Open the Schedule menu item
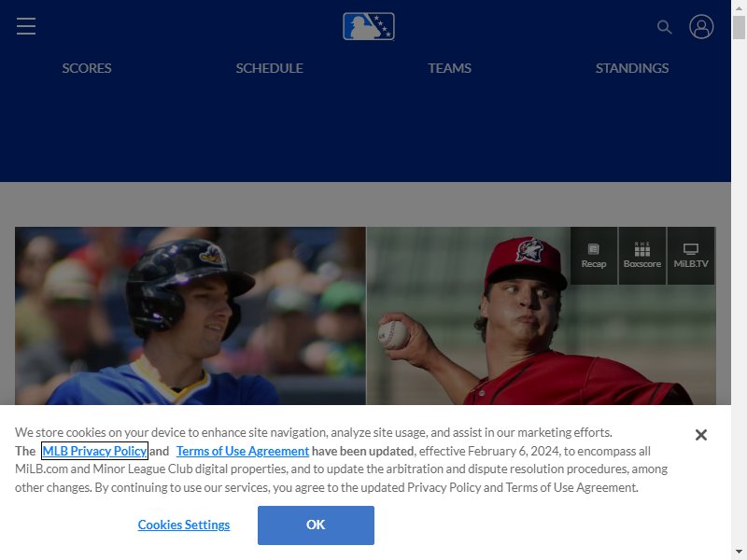This screenshot has width=747, height=560. click(269, 68)
